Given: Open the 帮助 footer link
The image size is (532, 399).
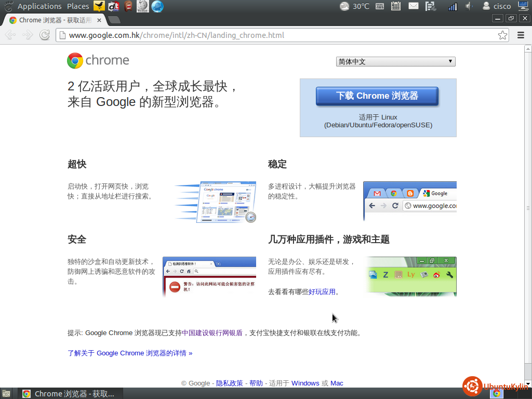Looking at the screenshot, I should tap(256, 383).
